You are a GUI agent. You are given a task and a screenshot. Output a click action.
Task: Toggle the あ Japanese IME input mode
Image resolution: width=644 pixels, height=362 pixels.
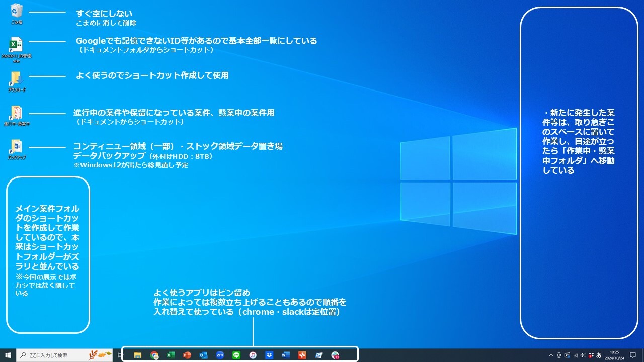(599, 355)
